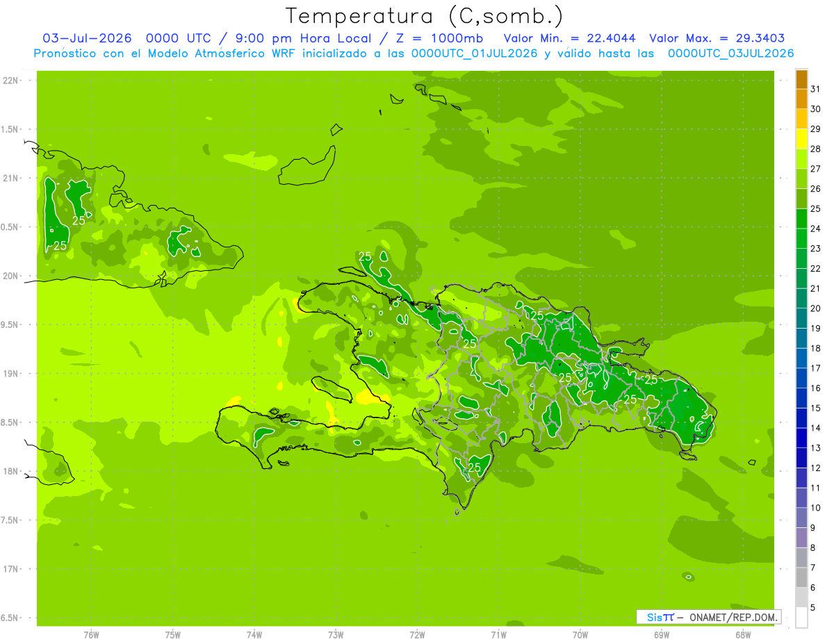Viewport: 834px width, 644px height.
Task: Pick the green swatch between 24 and 25
Action: [802, 219]
